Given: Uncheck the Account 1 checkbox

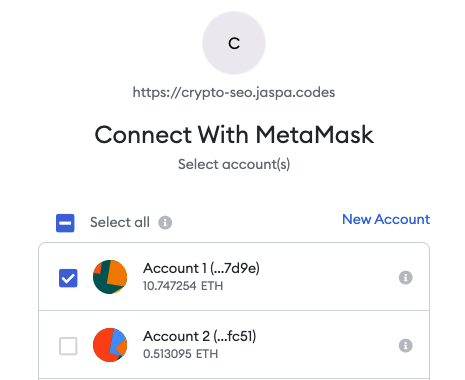Looking at the screenshot, I should 68,278.
